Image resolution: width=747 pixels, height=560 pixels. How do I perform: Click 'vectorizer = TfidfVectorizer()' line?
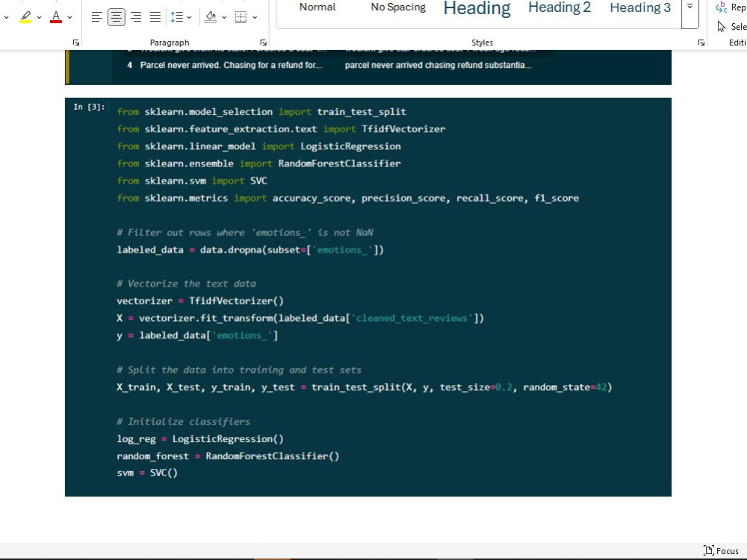[200, 301]
